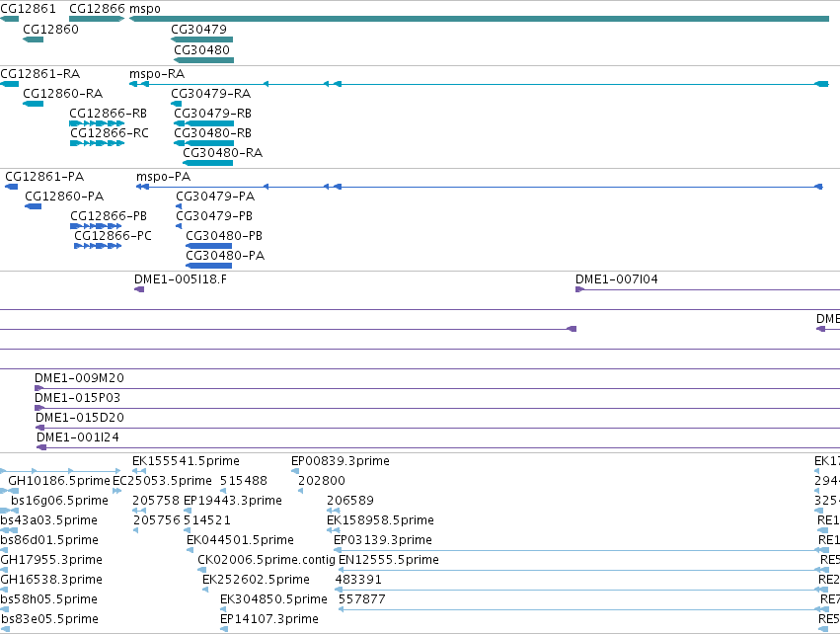Select EST label bs83e05.5prime
This screenshot has height=634, width=840.
click(49, 619)
